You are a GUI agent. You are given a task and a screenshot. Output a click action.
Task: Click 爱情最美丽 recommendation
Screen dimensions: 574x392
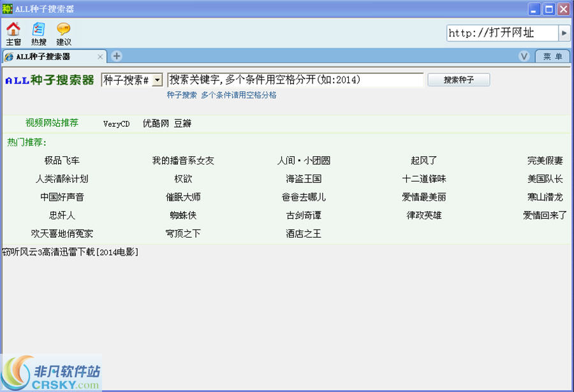424,197
